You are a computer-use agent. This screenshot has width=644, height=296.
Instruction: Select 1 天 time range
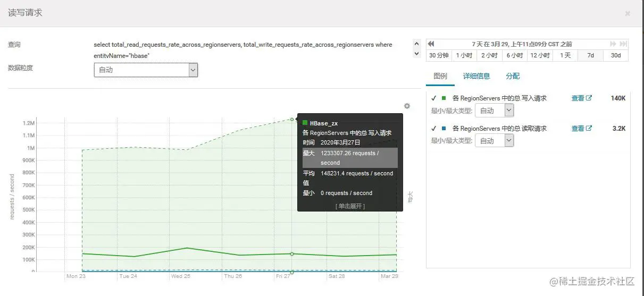[565, 55]
